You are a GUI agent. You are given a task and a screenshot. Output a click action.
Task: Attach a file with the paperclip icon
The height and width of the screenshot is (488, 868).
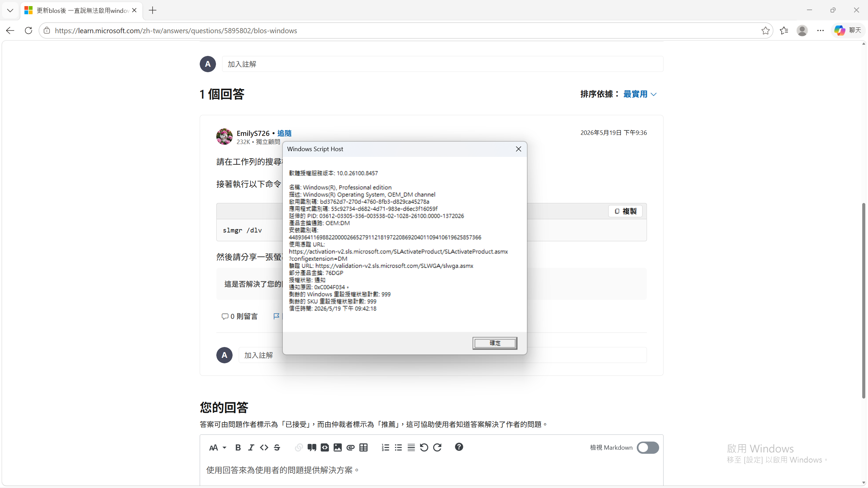351,448
